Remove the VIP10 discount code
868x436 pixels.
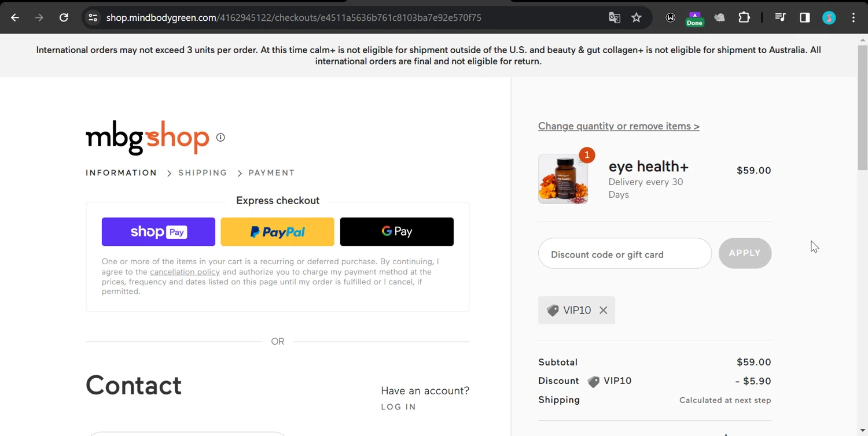603,310
